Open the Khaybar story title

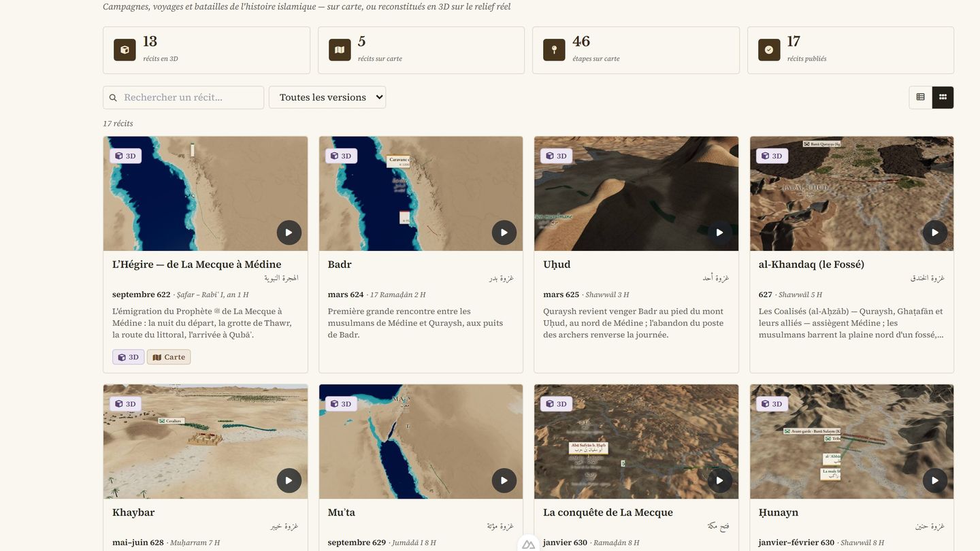tap(133, 512)
